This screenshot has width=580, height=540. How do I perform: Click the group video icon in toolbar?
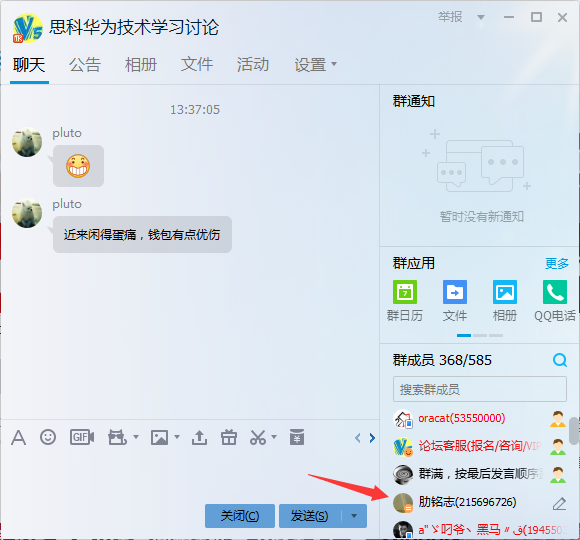(117, 438)
